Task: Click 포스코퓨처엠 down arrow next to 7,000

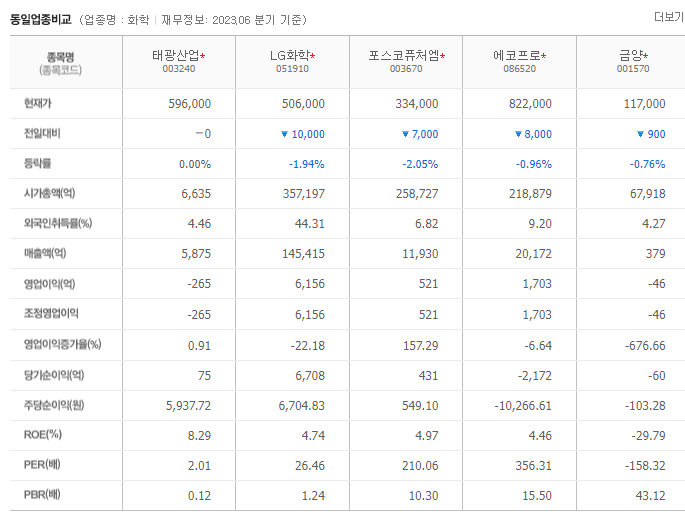Action: [x=405, y=134]
